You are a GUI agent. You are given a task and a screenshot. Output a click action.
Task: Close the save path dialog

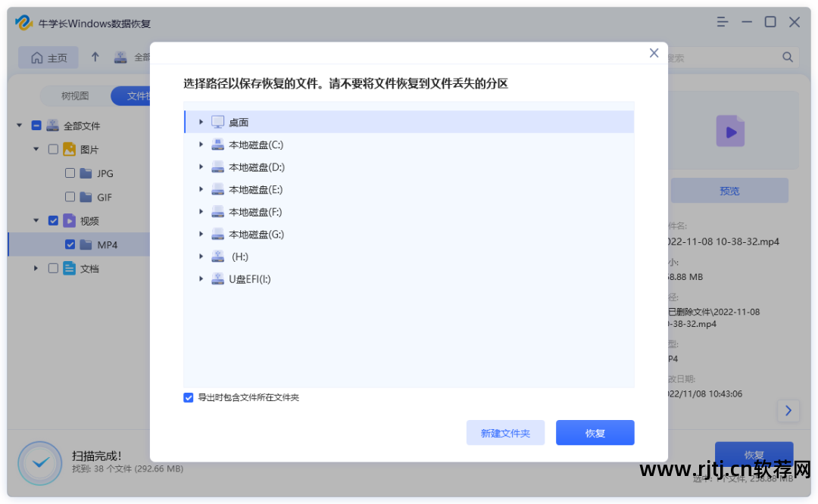[x=654, y=53]
